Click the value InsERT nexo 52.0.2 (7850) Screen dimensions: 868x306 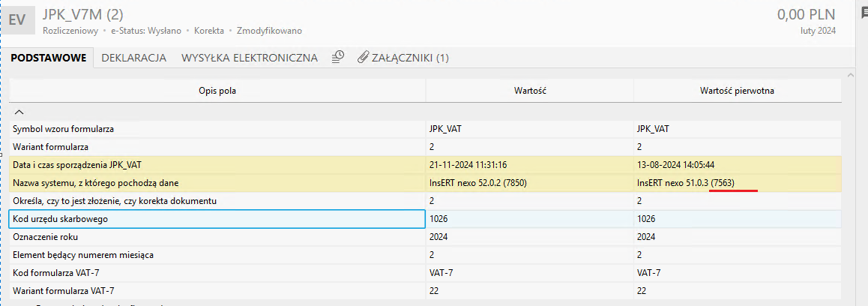tap(477, 183)
